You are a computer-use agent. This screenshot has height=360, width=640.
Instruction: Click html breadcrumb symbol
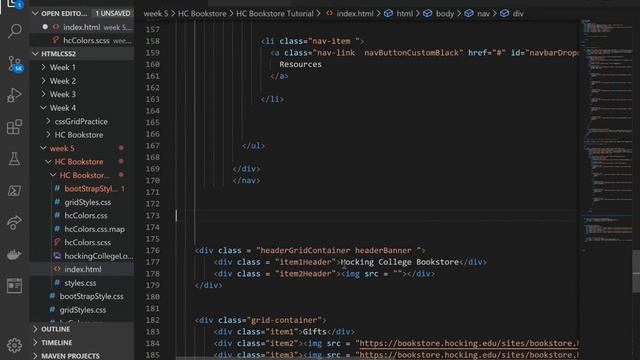point(399,13)
